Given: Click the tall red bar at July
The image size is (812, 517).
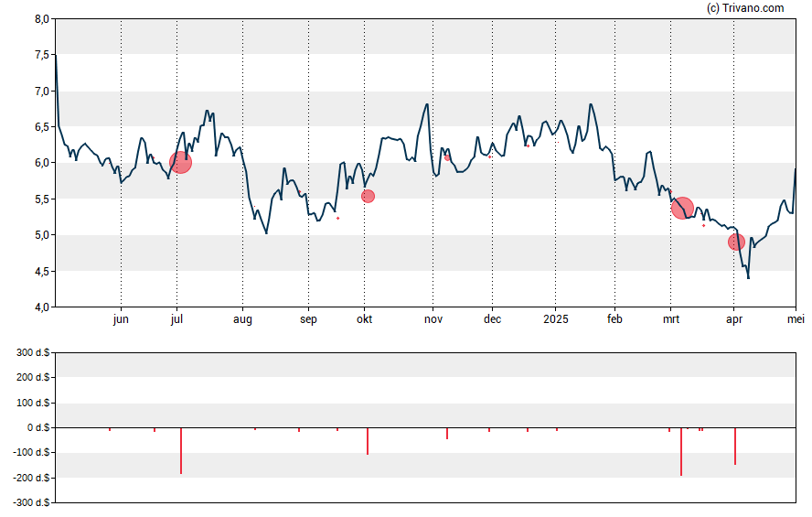Looking at the screenshot, I should [x=181, y=451].
